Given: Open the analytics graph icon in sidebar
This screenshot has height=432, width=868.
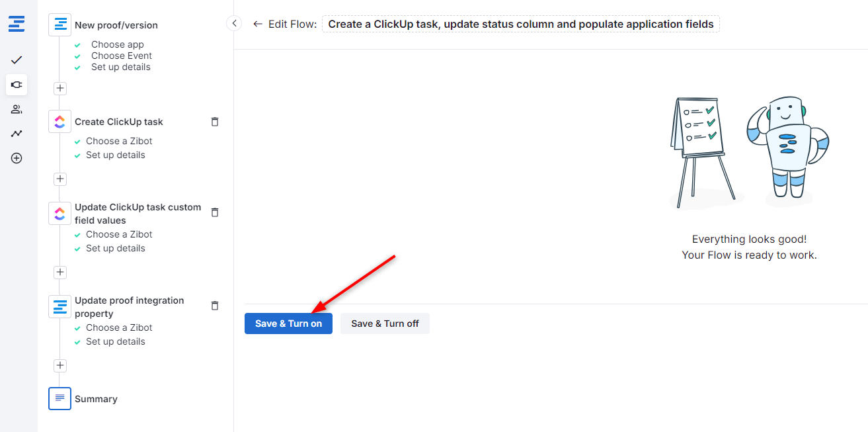Looking at the screenshot, I should click(x=17, y=134).
